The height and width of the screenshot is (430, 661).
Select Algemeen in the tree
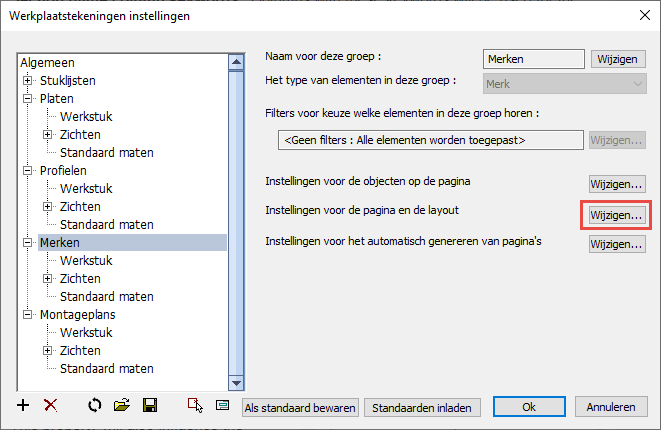pyautogui.click(x=47, y=62)
